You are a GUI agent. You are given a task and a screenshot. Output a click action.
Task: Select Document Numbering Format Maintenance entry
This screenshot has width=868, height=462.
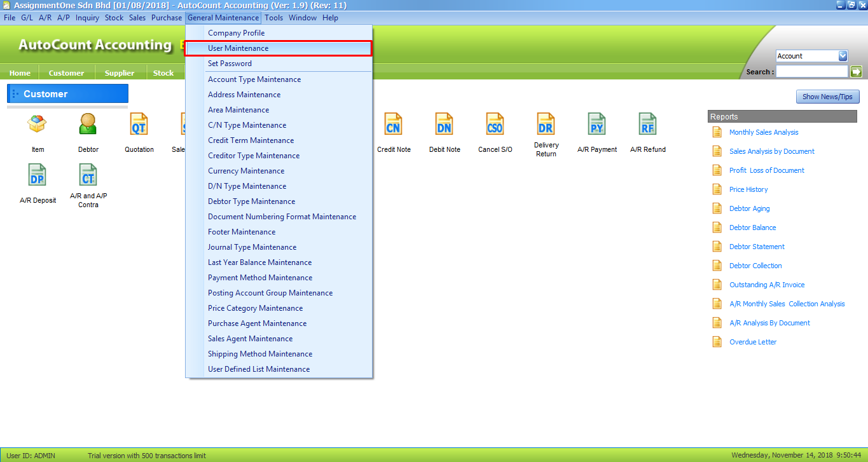coord(279,217)
